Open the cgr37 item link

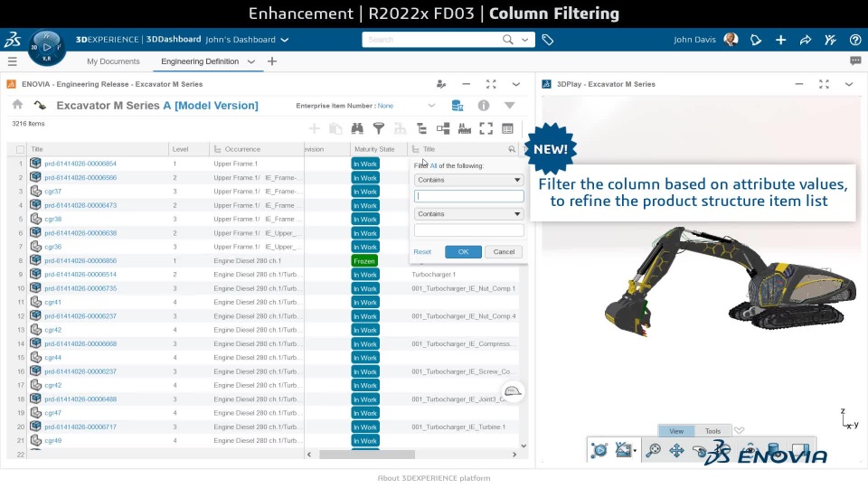click(53, 192)
